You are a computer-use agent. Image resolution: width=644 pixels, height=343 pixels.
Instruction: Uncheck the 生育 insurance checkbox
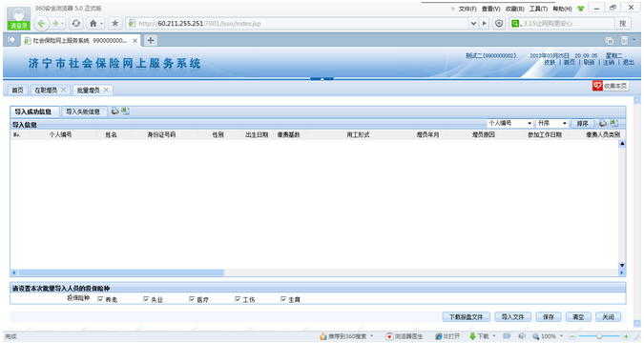coord(283,299)
